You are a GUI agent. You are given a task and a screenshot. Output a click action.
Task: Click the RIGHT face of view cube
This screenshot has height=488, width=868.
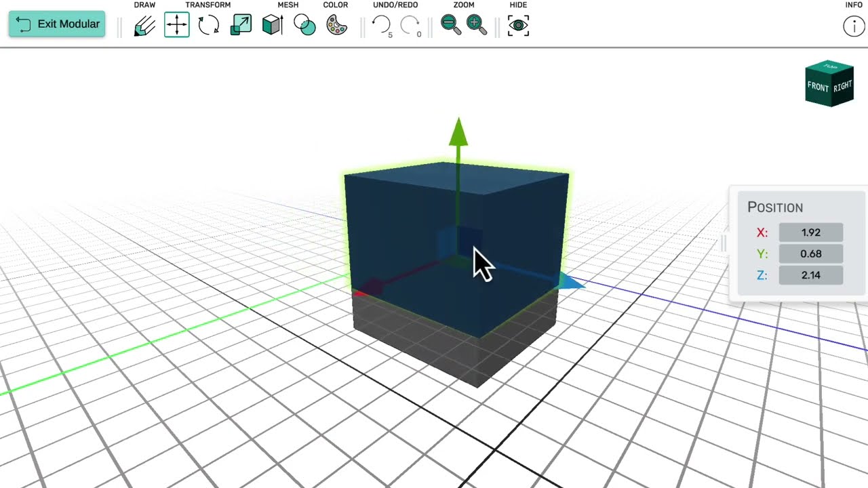(843, 87)
